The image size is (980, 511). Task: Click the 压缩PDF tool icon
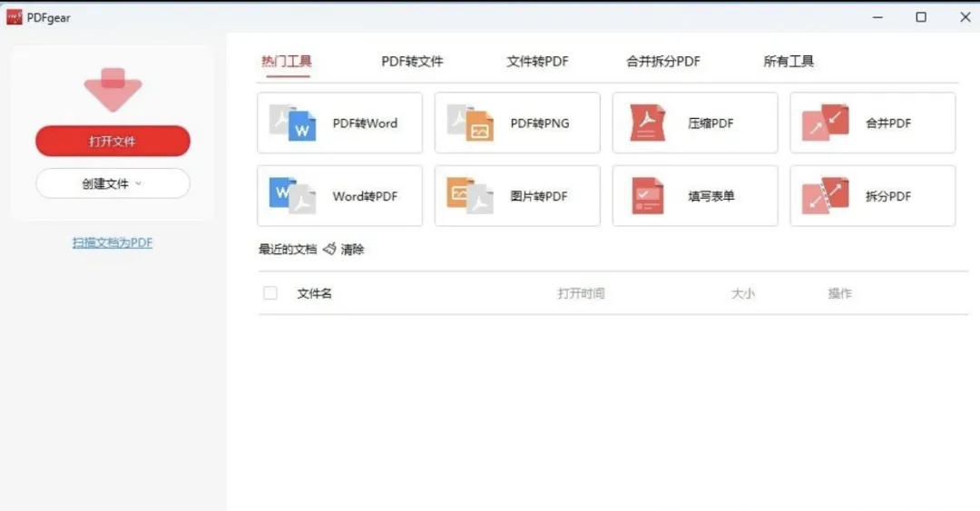coord(648,123)
